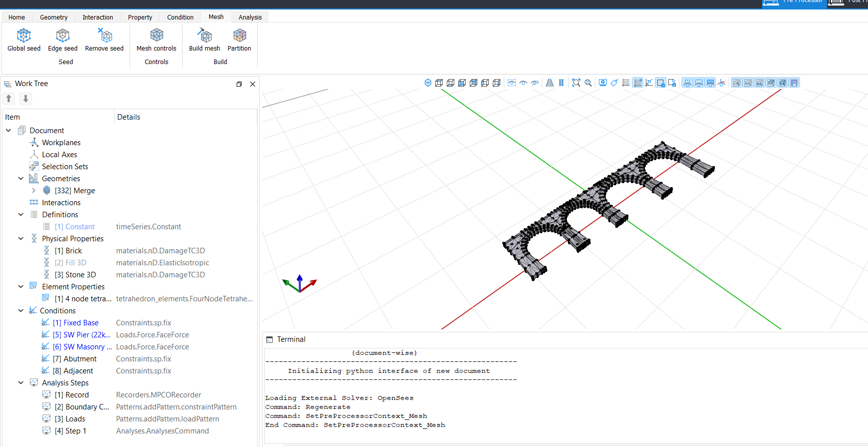The image size is (868, 447).
Task: Click the parallel projection bars icon
Action: click(x=561, y=83)
